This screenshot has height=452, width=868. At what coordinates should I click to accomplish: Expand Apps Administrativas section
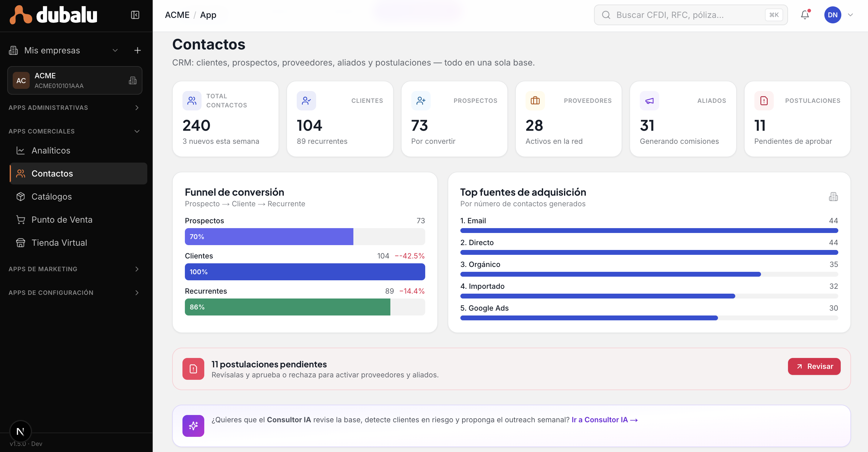(x=137, y=108)
